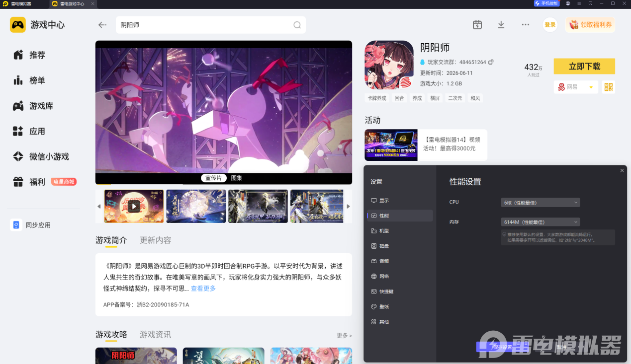Expand the CPU cores dropdown
The image size is (631, 364).
pyautogui.click(x=541, y=203)
